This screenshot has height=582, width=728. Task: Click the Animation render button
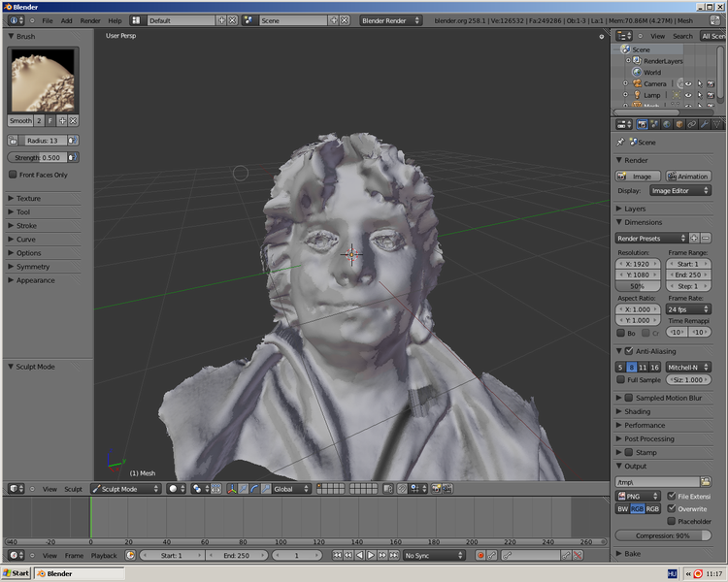pyautogui.click(x=688, y=177)
